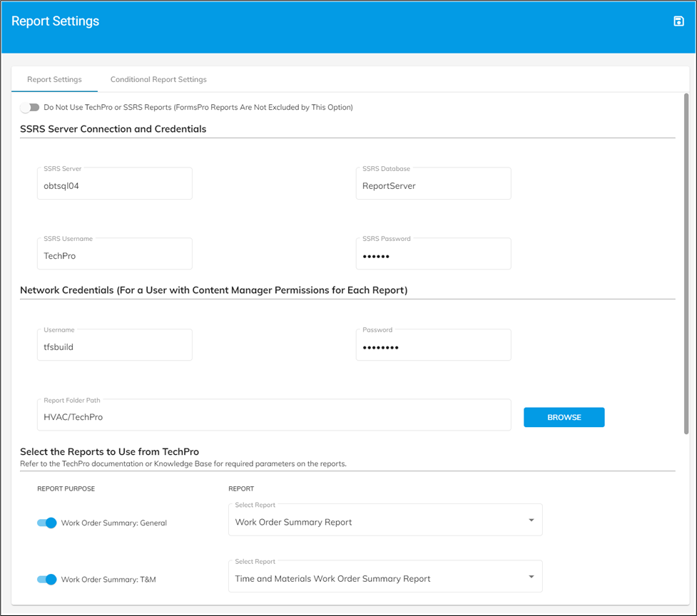Click the network Password field
Viewport: 697px width, 616px height.
pos(434,344)
